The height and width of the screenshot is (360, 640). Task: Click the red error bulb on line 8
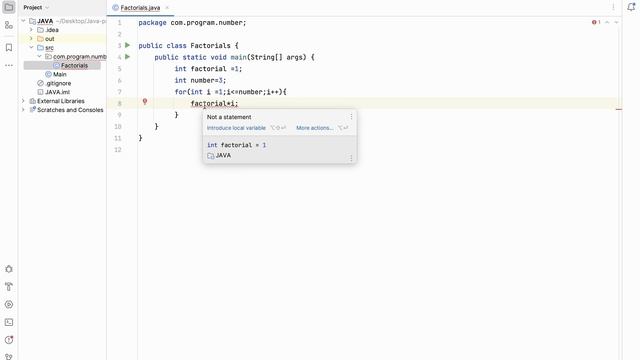coord(144,102)
